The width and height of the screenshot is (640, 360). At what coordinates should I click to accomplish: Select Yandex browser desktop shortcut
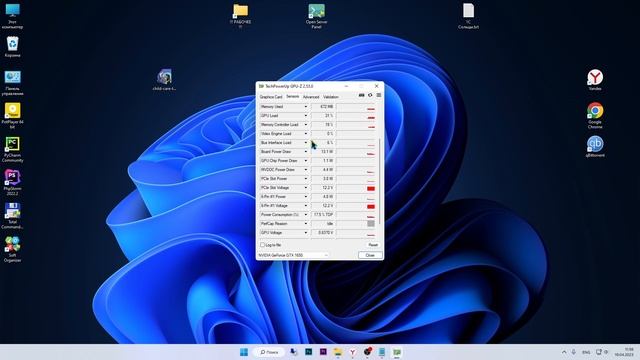pos(595,80)
